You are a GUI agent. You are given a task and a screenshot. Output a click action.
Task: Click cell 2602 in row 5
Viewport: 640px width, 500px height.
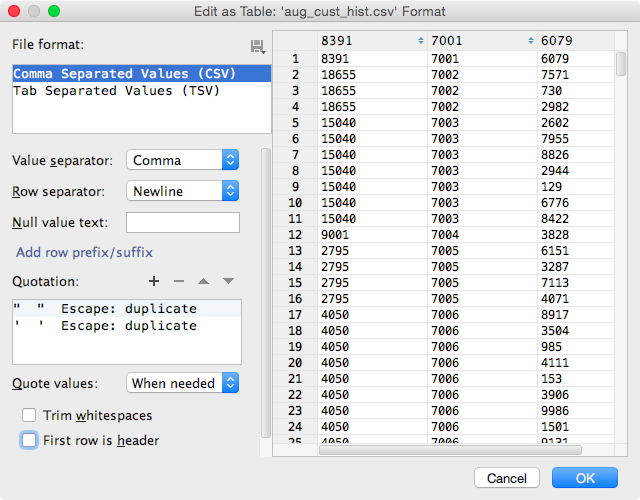click(x=576, y=122)
